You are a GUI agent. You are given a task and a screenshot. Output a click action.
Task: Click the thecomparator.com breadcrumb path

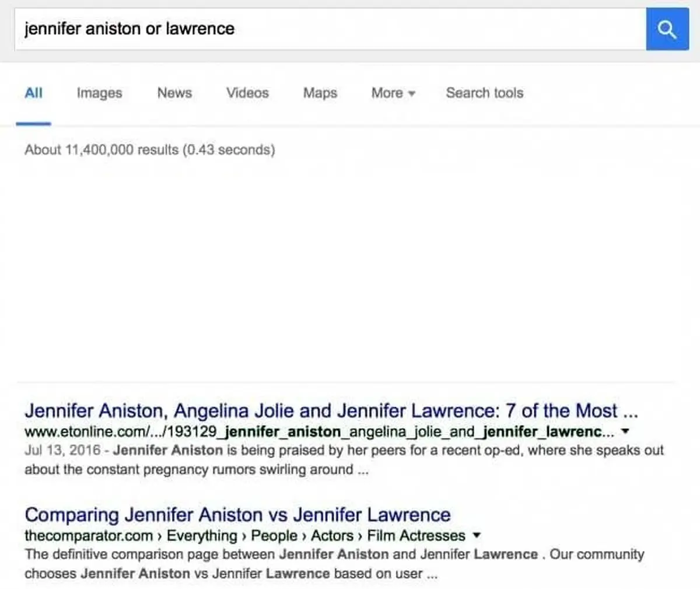click(244, 536)
